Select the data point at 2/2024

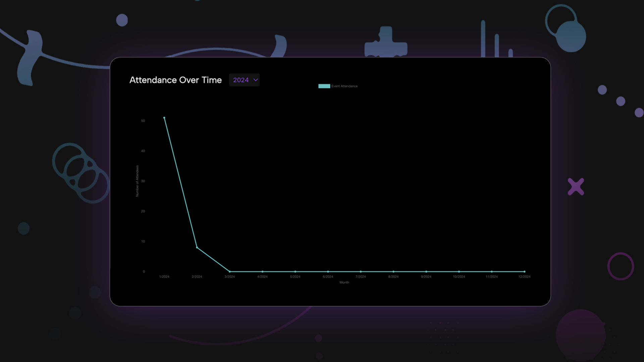click(197, 247)
